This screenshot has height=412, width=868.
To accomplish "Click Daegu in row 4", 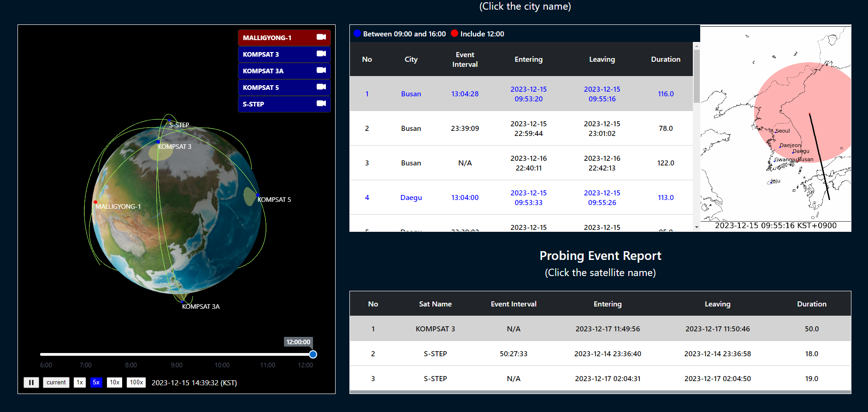I will (x=411, y=198).
